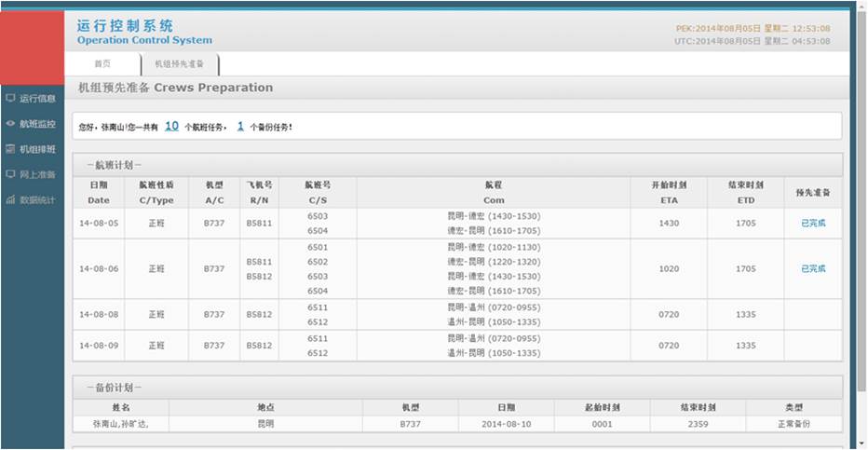
Task: Click the 航班号 C/S column header
Action: [x=318, y=193]
